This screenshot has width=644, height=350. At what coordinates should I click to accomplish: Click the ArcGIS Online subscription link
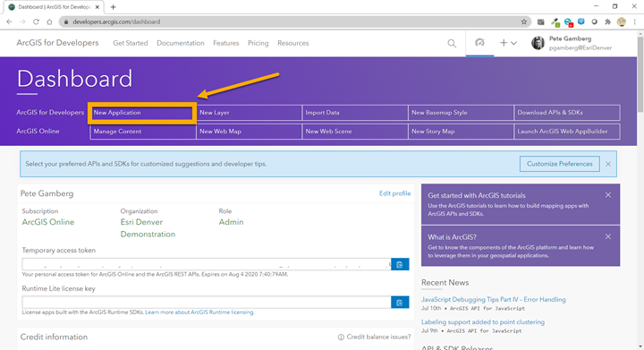[48, 222]
